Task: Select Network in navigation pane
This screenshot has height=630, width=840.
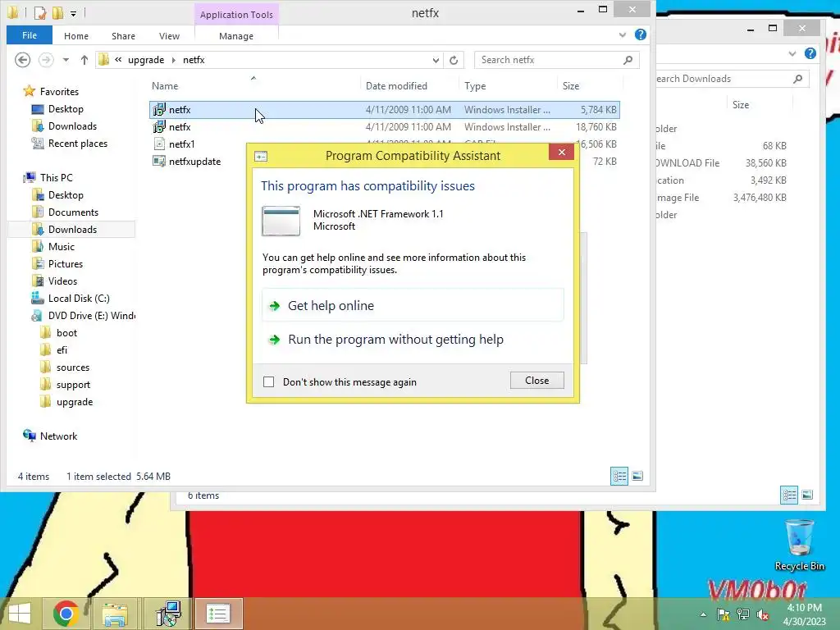Action: (x=58, y=436)
